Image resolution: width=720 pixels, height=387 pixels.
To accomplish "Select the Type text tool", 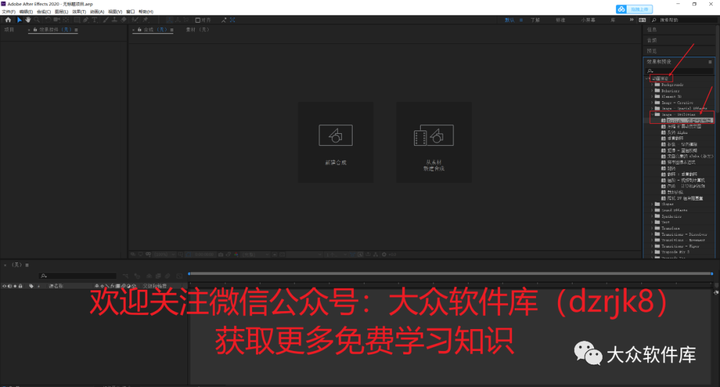I will coord(95,20).
